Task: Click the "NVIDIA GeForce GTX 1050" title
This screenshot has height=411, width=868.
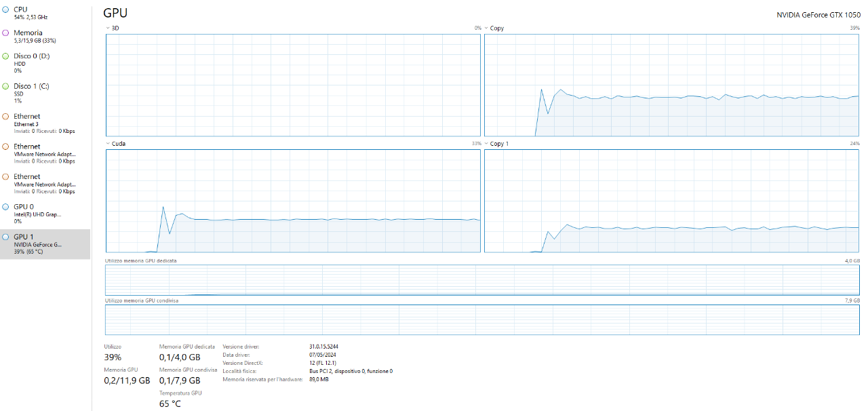Action: tap(818, 14)
